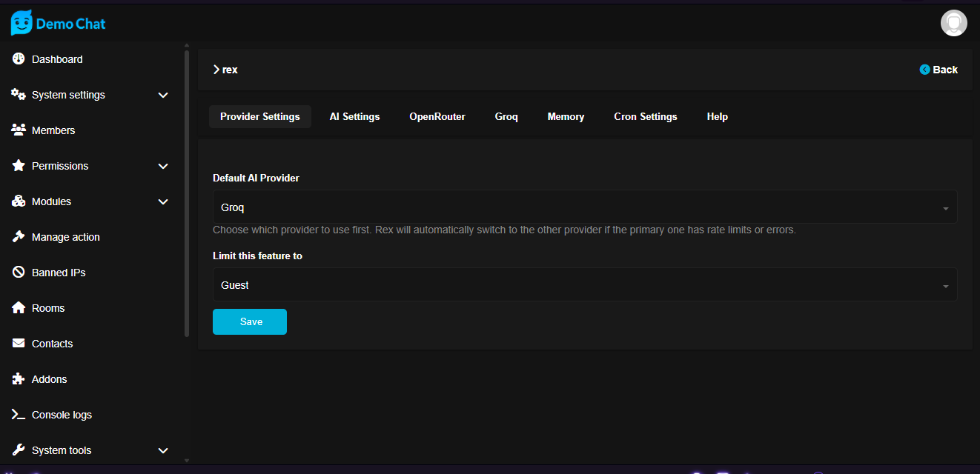The width and height of the screenshot is (980, 474).
Task: Click the Rooms house icon
Action: (x=19, y=308)
